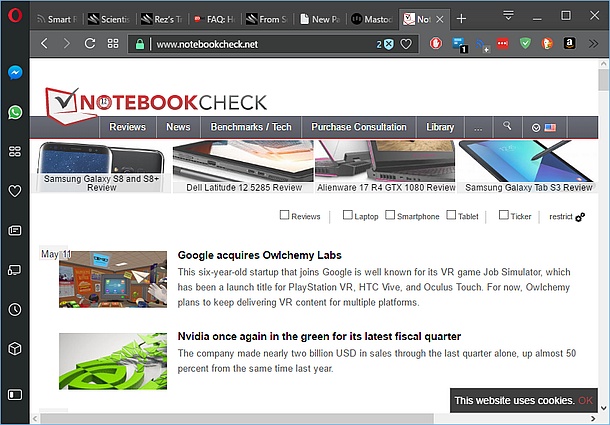Open Samsung Galaxy Tab S3 Review
610x425 pixels.
528,167
